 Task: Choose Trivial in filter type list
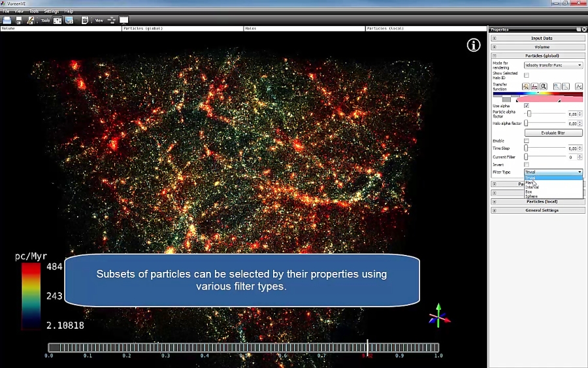(x=553, y=178)
